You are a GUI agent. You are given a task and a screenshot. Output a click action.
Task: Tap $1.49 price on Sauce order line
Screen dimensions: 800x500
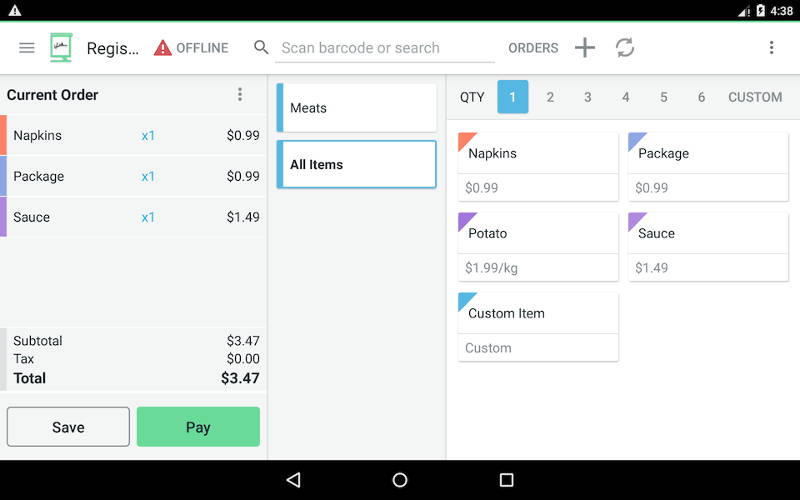243,217
